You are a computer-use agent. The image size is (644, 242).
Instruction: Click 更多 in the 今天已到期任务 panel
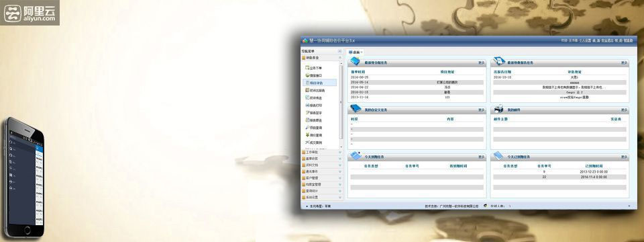(624, 157)
